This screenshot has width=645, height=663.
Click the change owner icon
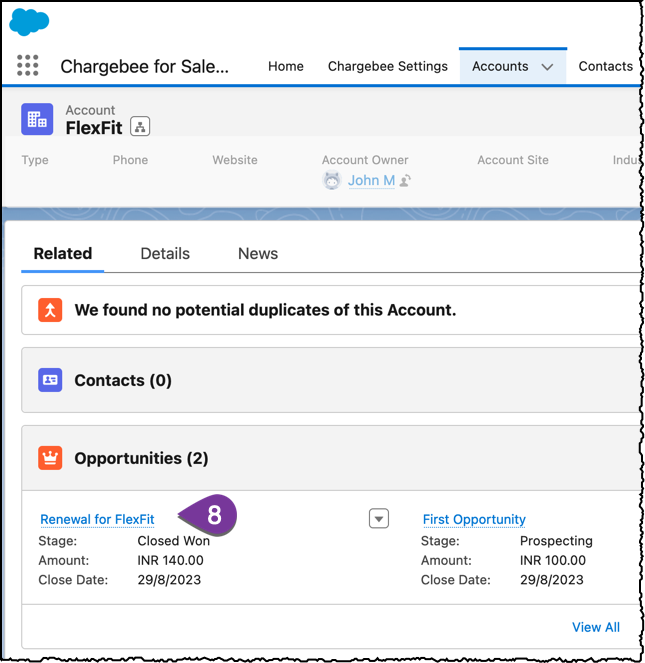pyautogui.click(x=406, y=181)
